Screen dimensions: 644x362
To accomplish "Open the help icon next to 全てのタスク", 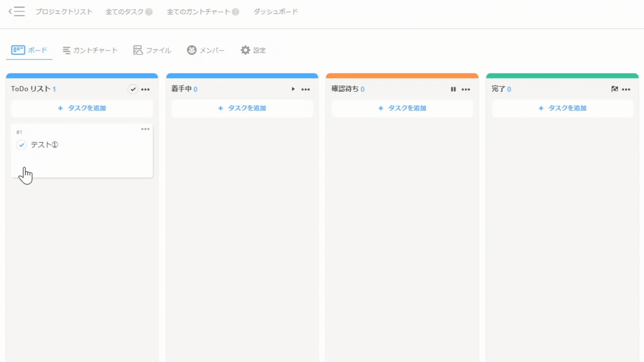I will tap(149, 12).
